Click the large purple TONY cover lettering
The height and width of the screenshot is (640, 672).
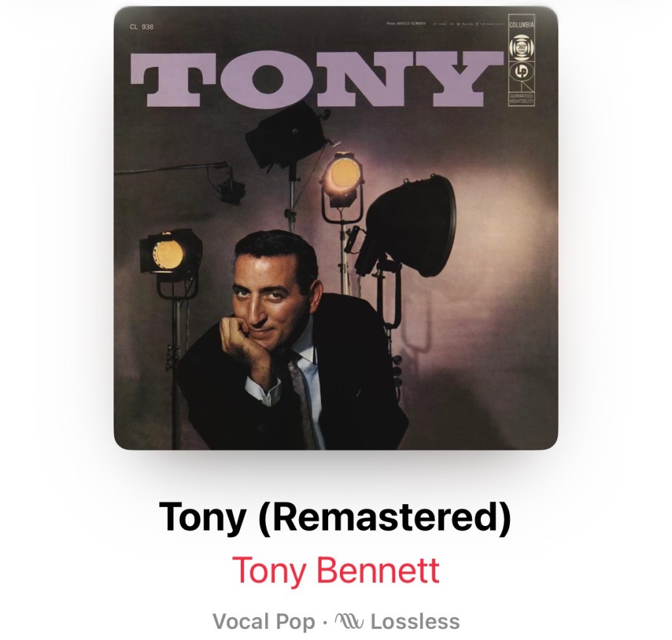point(316,79)
